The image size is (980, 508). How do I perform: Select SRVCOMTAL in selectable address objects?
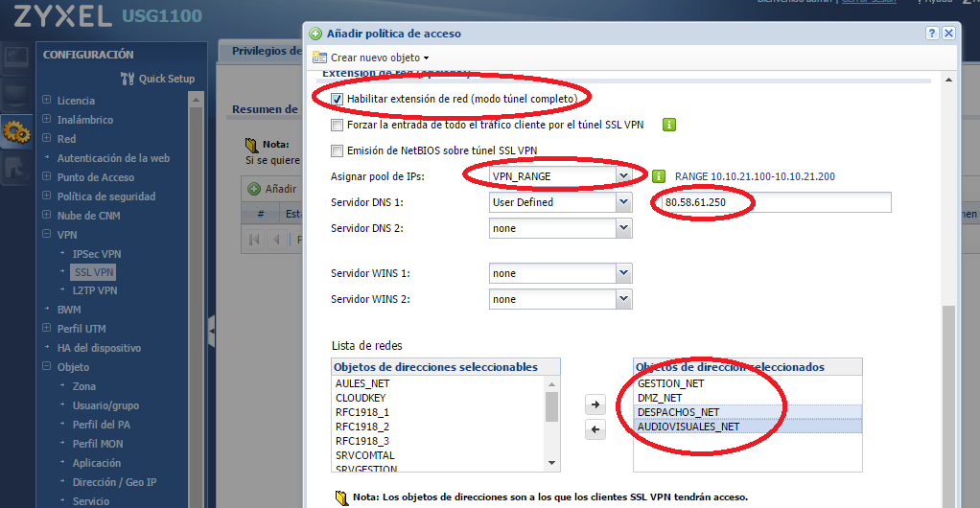365,455
